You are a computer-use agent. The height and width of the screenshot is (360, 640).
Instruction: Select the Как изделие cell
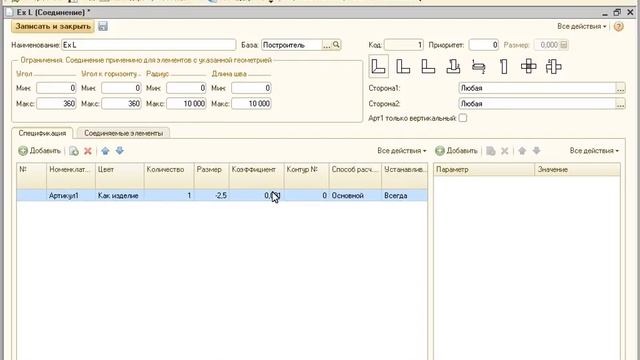pos(119,196)
